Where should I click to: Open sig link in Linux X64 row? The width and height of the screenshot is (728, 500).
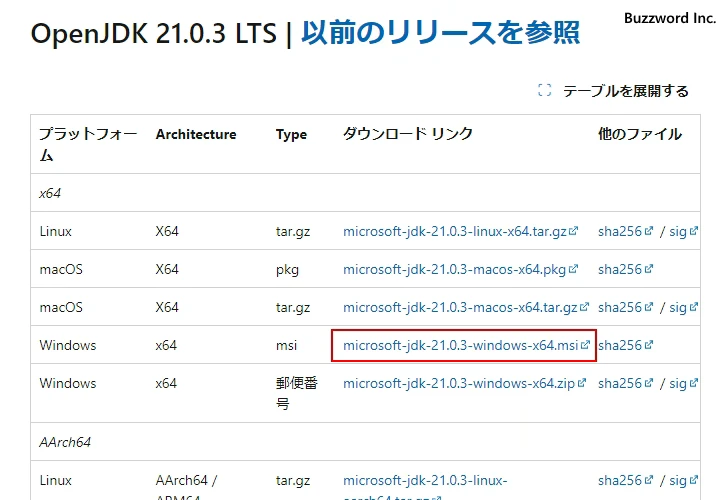(678, 231)
